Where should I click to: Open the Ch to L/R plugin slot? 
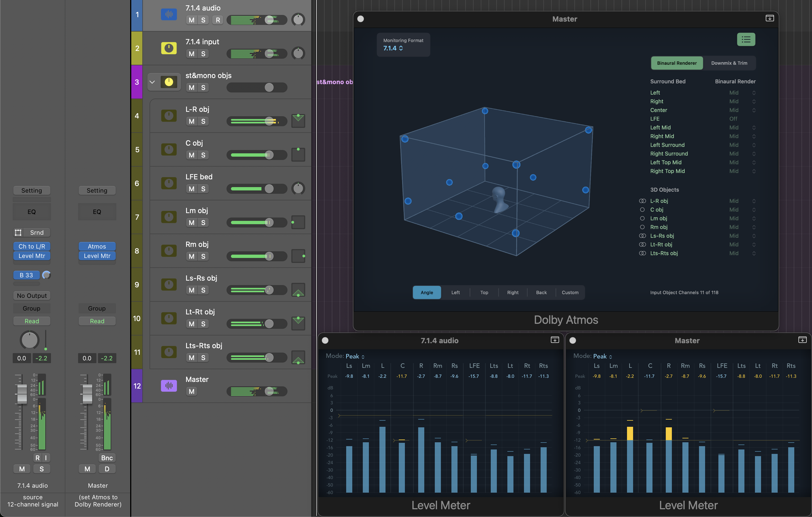32,246
